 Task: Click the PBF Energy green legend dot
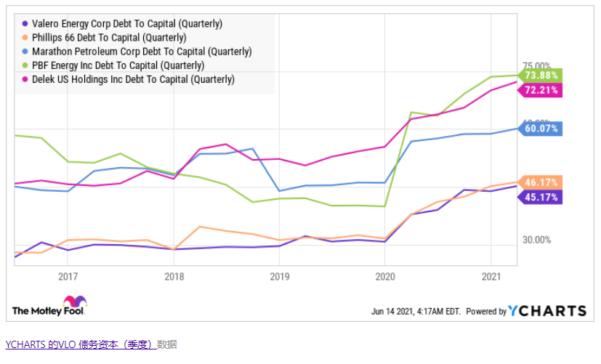(x=25, y=65)
